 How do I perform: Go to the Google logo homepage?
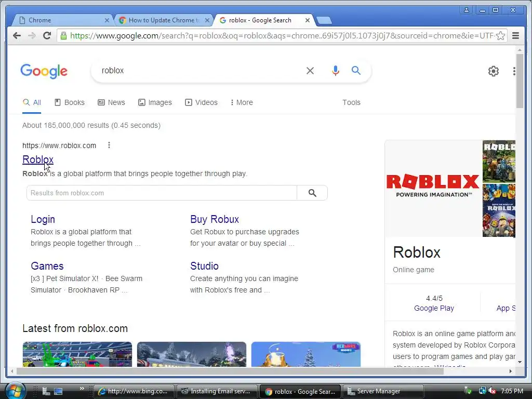point(44,71)
